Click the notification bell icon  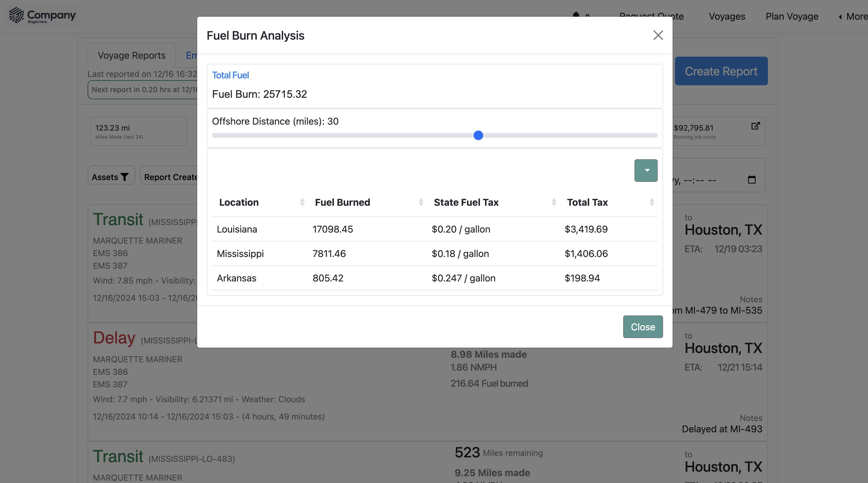click(576, 15)
